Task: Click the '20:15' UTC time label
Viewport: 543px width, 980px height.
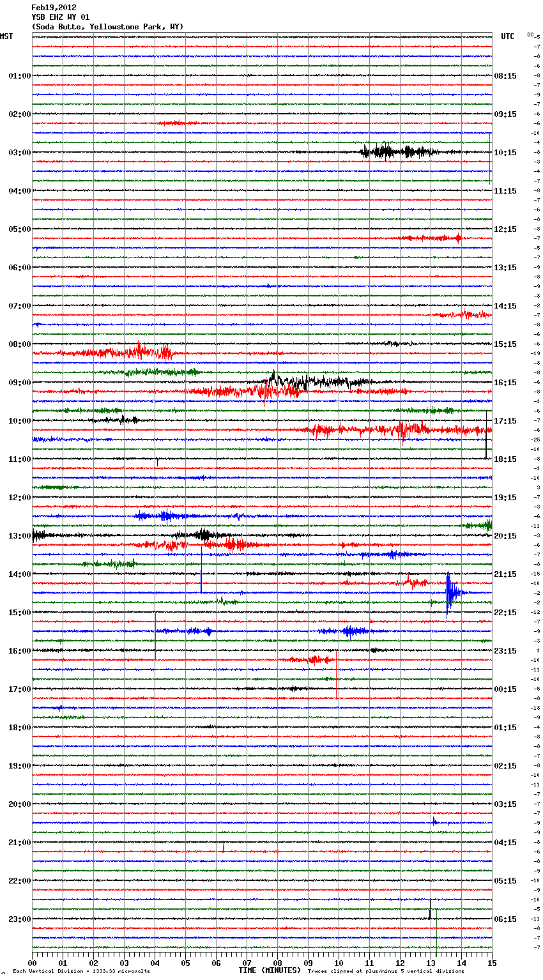Action: (x=505, y=536)
